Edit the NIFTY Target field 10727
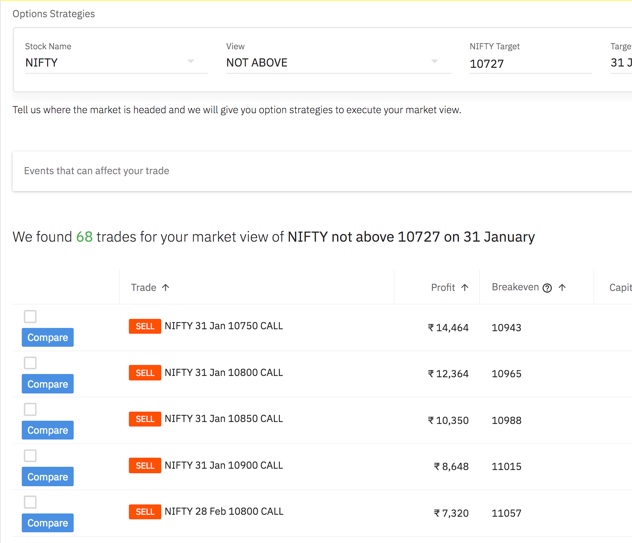The image size is (632, 543). [x=530, y=64]
